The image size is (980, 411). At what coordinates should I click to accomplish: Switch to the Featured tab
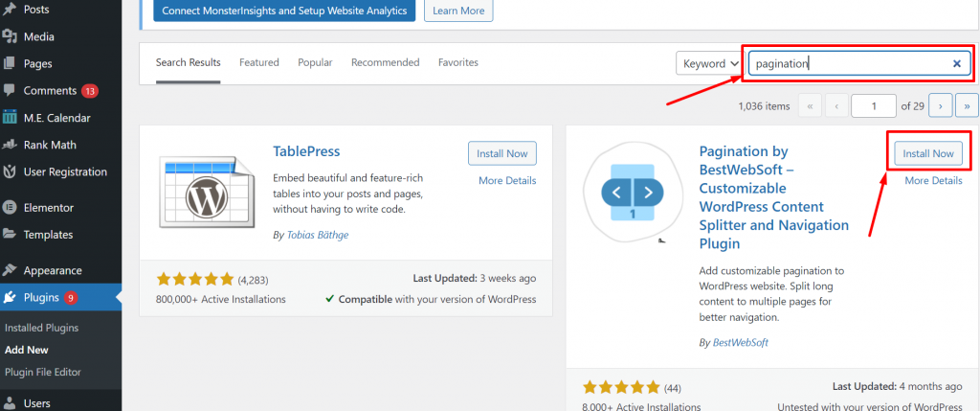258,62
